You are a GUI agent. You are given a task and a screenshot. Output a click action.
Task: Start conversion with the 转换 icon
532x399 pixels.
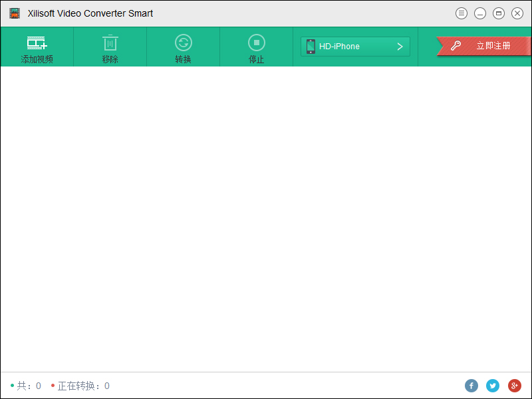click(183, 41)
